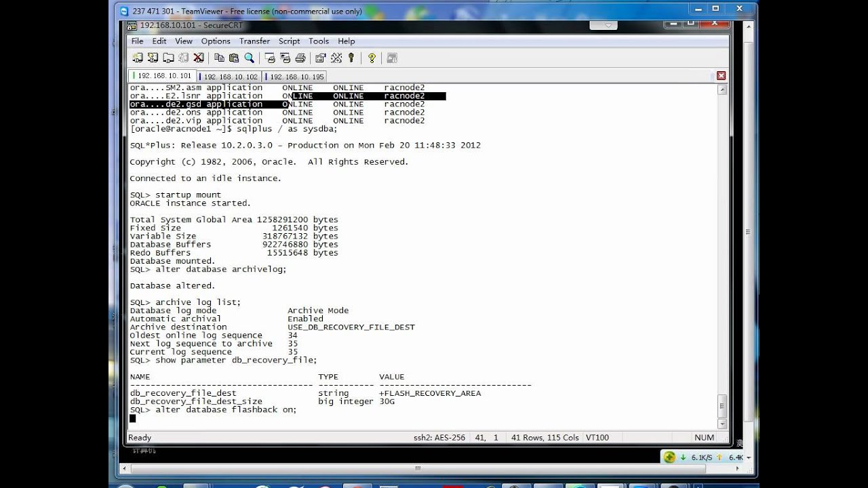868x488 pixels.
Task: Switch to the 192.168.10.102 session tab
Action: [230, 77]
